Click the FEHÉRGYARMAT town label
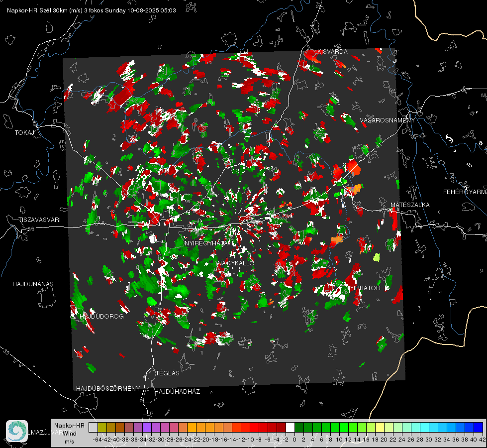Image resolution: width=487 pixels, height=448 pixels. point(465,192)
